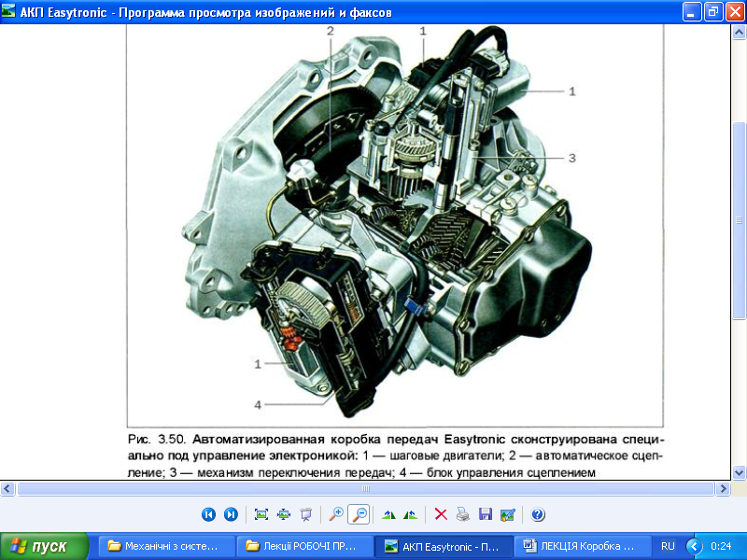
Task: Save a copy with floppy icon
Action: point(486,514)
